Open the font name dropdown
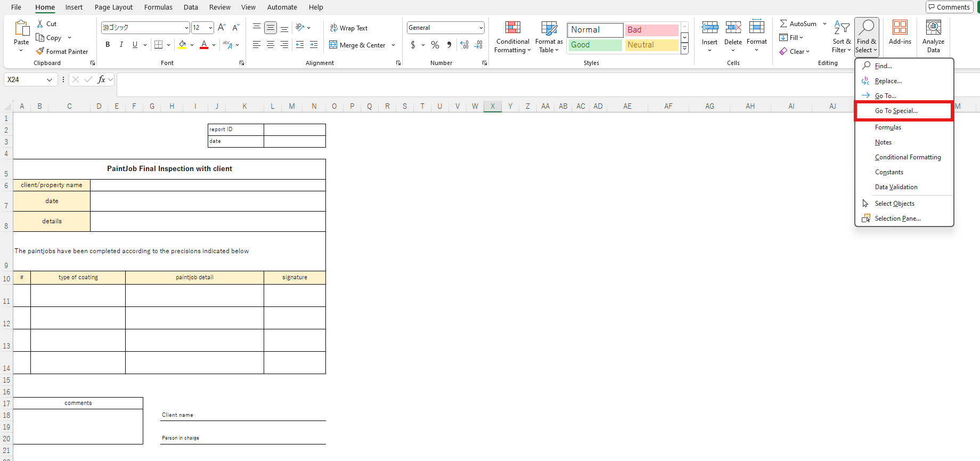980x461 pixels. click(186, 28)
